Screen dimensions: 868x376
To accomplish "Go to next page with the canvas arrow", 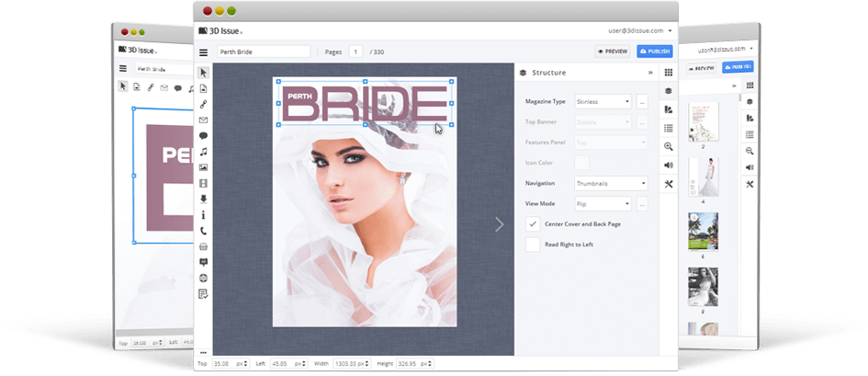I will pos(500,224).
